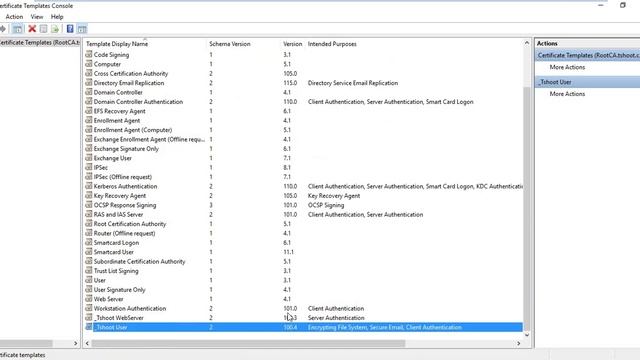Click the Forward arrow toolbar icon
This screenshot has height=360, width=640.
coord(2,29)
